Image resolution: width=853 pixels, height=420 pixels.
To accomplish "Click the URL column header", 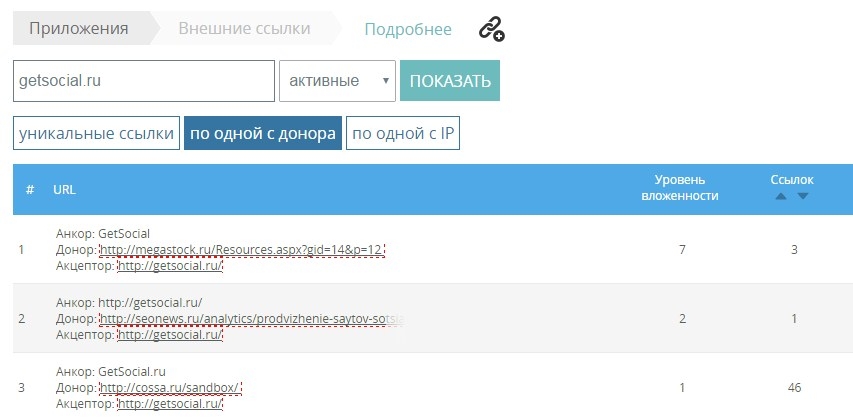I will click(64, 189).
